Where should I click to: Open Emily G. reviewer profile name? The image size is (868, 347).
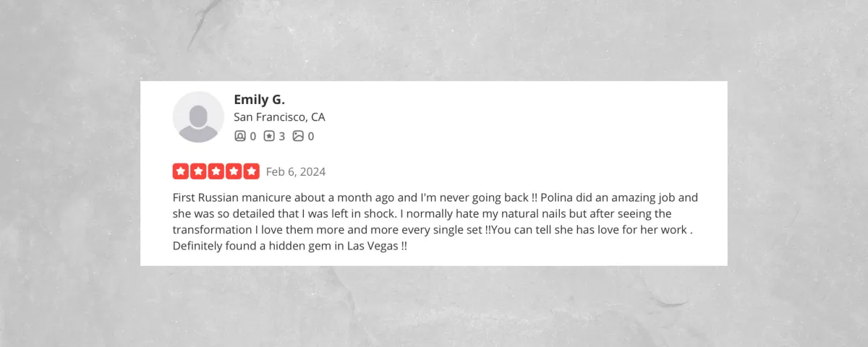click(x=259, y=100)
